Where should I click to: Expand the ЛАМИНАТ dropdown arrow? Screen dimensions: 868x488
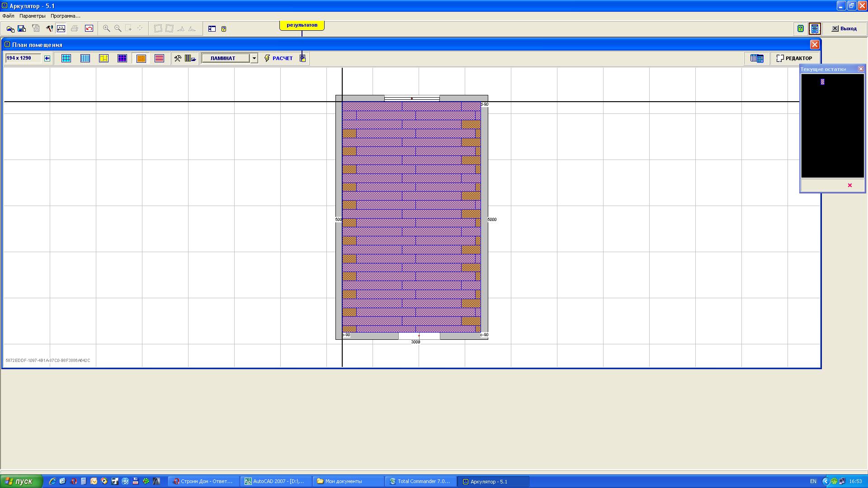[x=254, y=58]
